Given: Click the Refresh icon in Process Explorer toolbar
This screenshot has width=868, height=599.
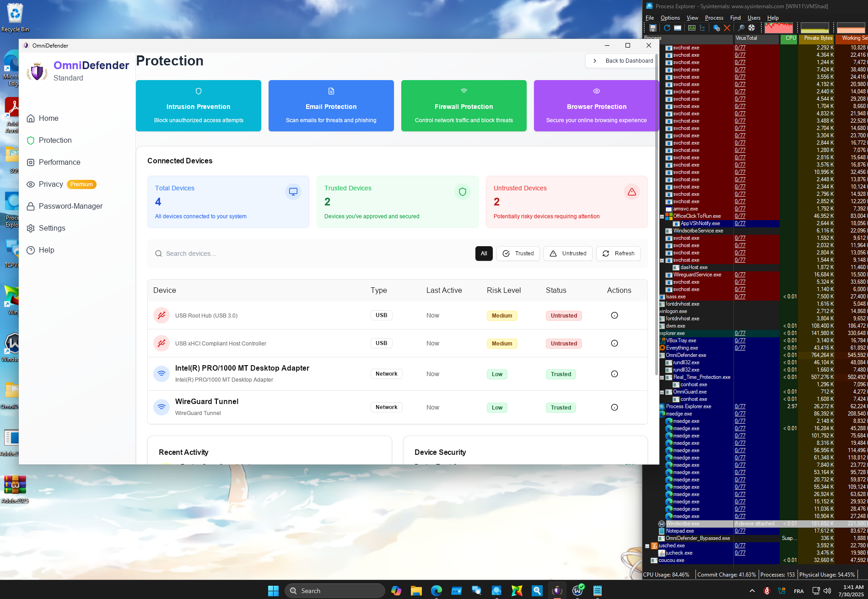Looking at the screenshot, I should (x=667, y=28).
